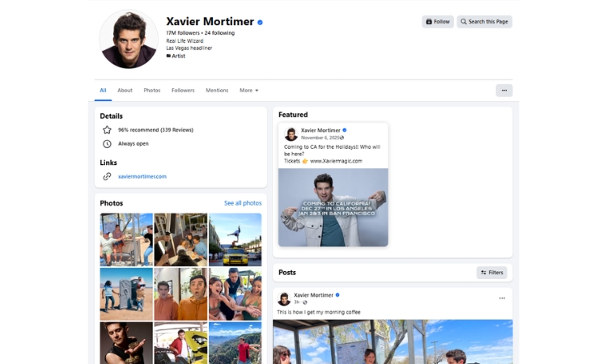Open the photo of laughing women in swimwear
This screenshot has height=364, width=607.
pos(236,294)
